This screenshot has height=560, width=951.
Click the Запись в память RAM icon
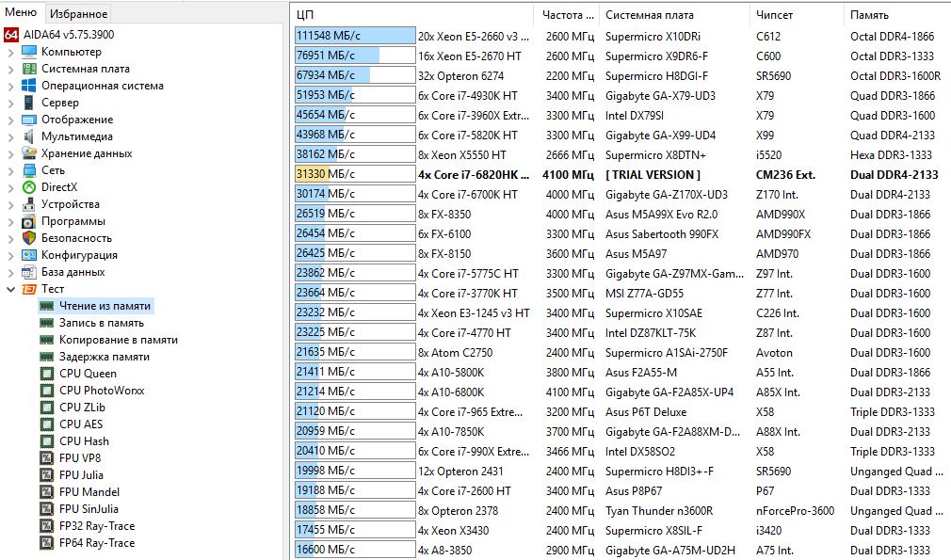[x=47, y=323]
